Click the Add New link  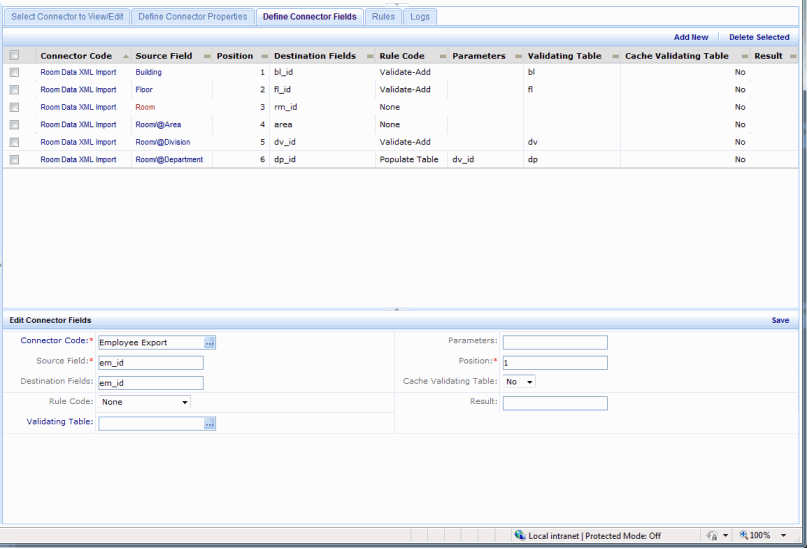(x=691, y=37)
